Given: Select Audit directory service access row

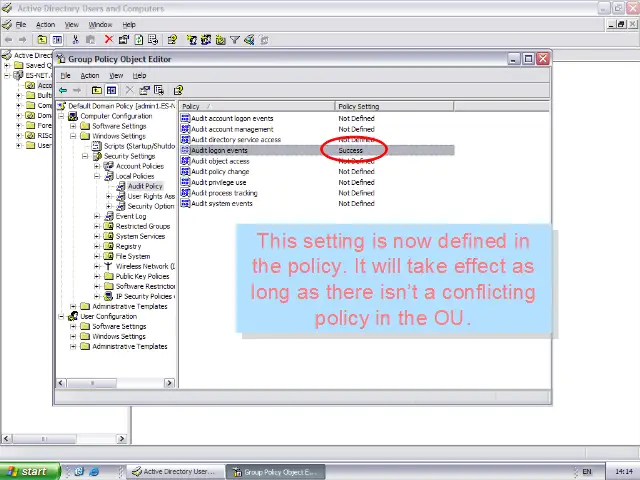Looking at the screenshot, I should coord(317,140).
